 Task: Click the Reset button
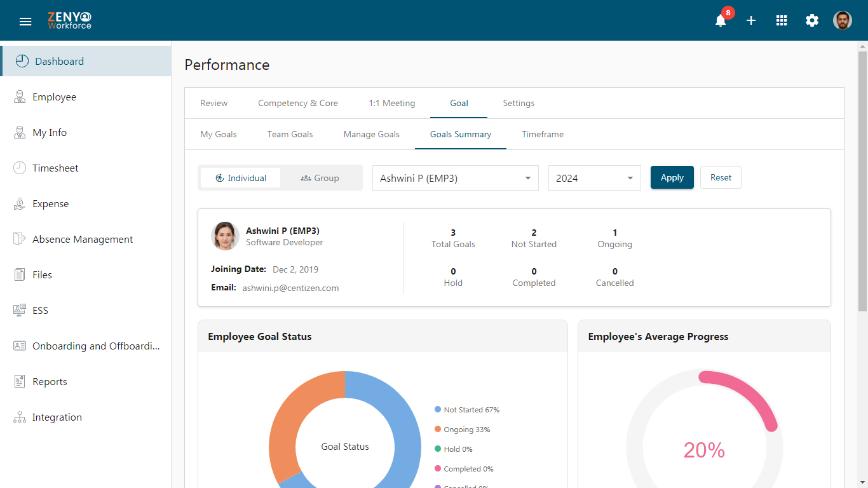click(721, 177)
